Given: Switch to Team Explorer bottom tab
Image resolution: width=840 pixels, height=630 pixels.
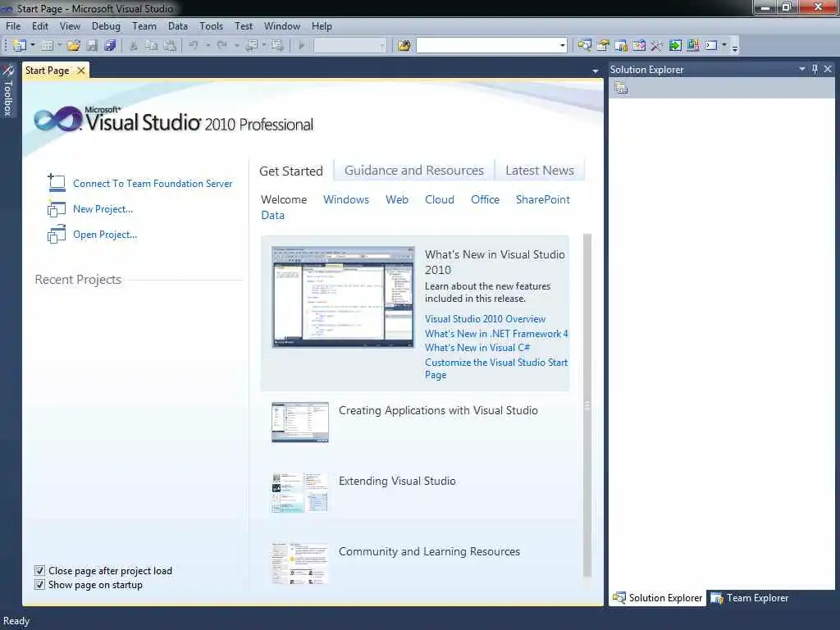Looking at the screenshot, I should 750,598.
